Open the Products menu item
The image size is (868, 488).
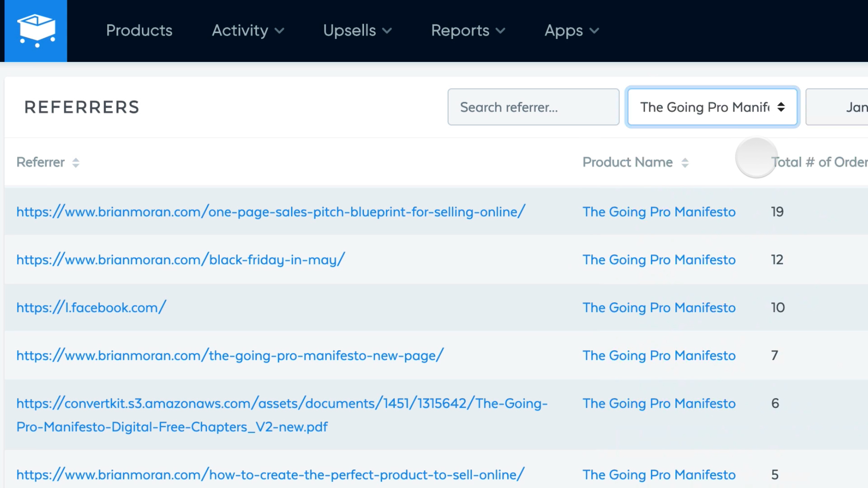139,31
